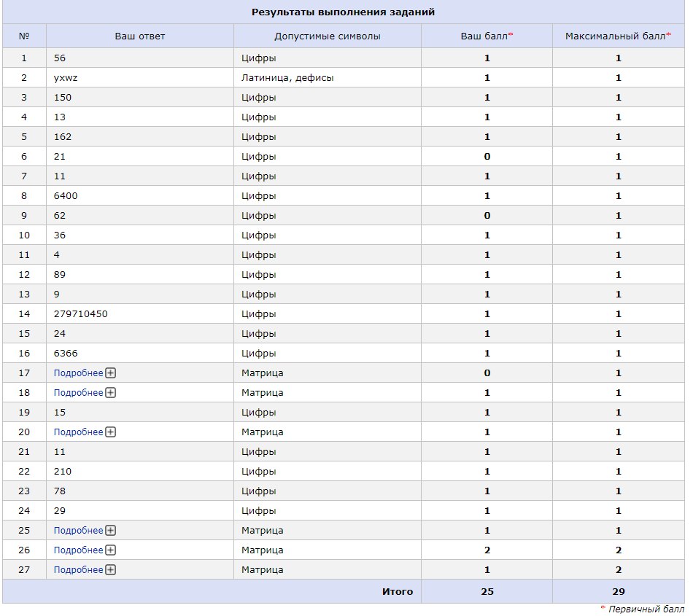Open 'Подробнее' link for task 25
Viewport: 693px width, 616px height.
click(x=78, y=530)
